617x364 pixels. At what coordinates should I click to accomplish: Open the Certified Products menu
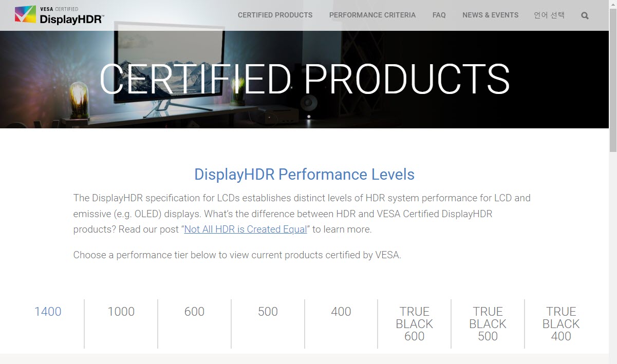click(x=275, y=15)
